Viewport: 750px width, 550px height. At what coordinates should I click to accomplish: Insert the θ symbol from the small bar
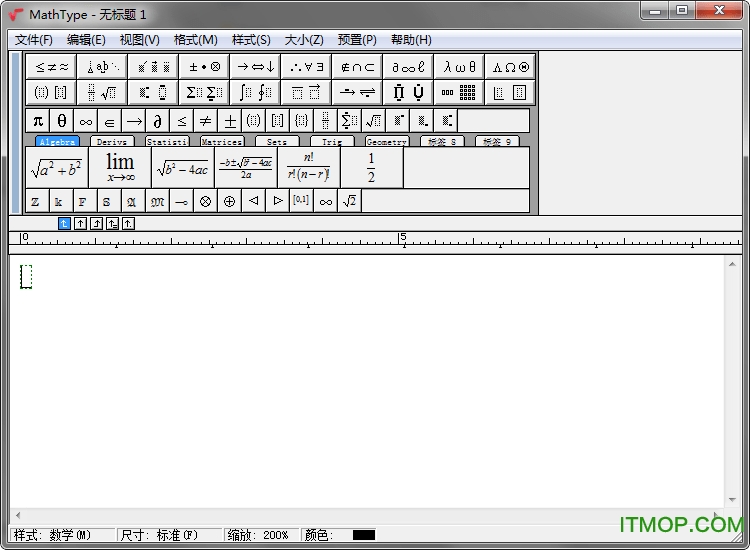coord(62,121)
